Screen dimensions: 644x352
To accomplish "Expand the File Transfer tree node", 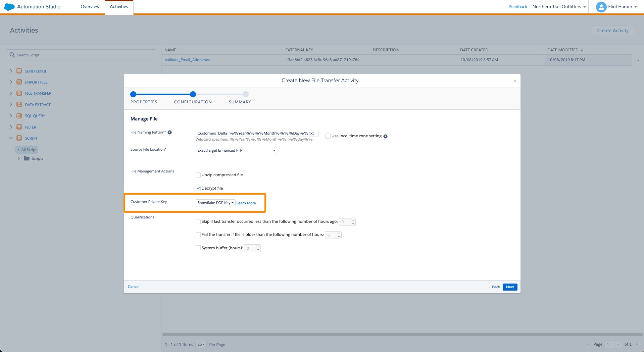I will tap(11, 93).
